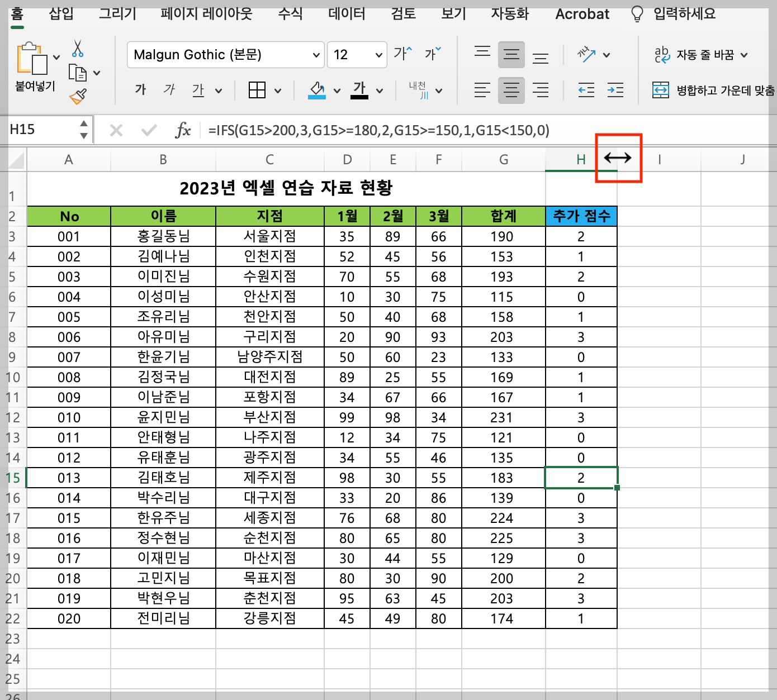Click the increase font size icon

click(401, 53)
